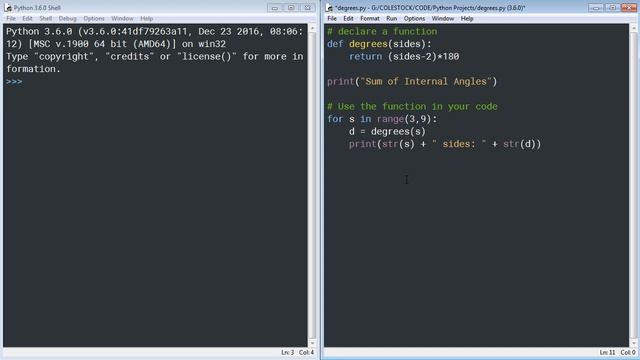
Task: Open Debug menu in Python Shell window
Action: coord(67,18)
